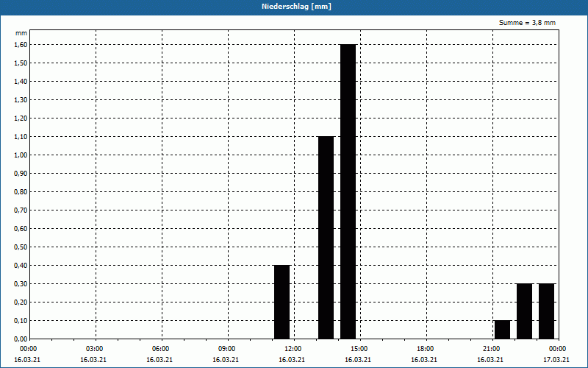This screenshot has width=588, height=368.
Task: Click the Niederschlag [mm] chart title
Action: coord(296,7)
